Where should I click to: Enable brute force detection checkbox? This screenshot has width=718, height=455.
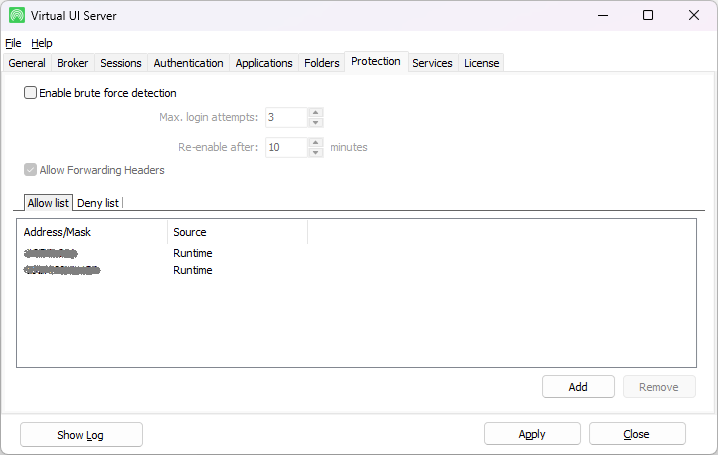[30, 93]
